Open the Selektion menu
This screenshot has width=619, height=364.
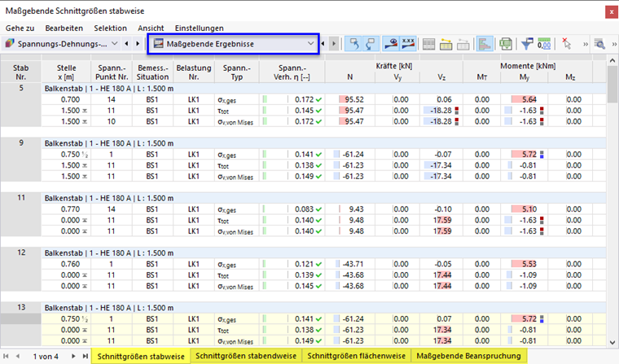pos(110,28)
